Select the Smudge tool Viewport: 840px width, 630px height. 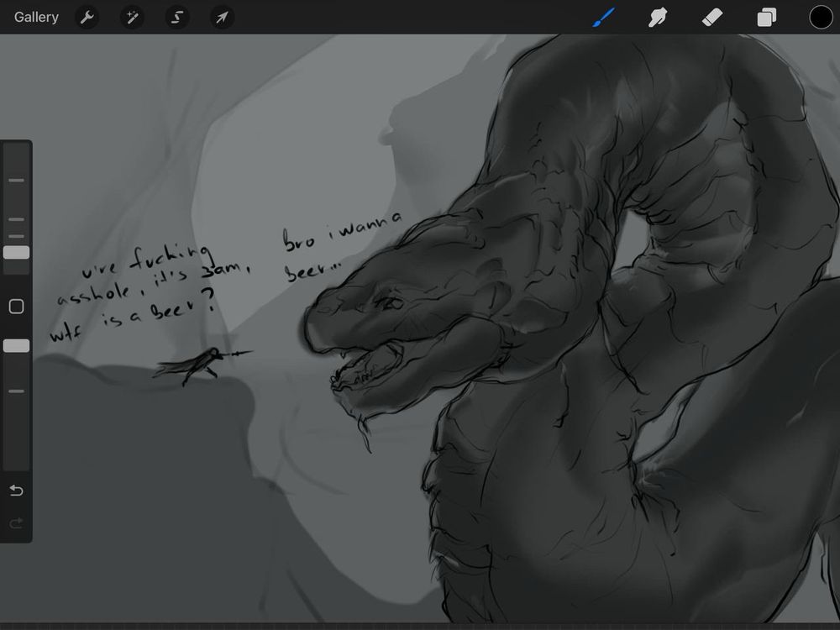pos(658,17)
